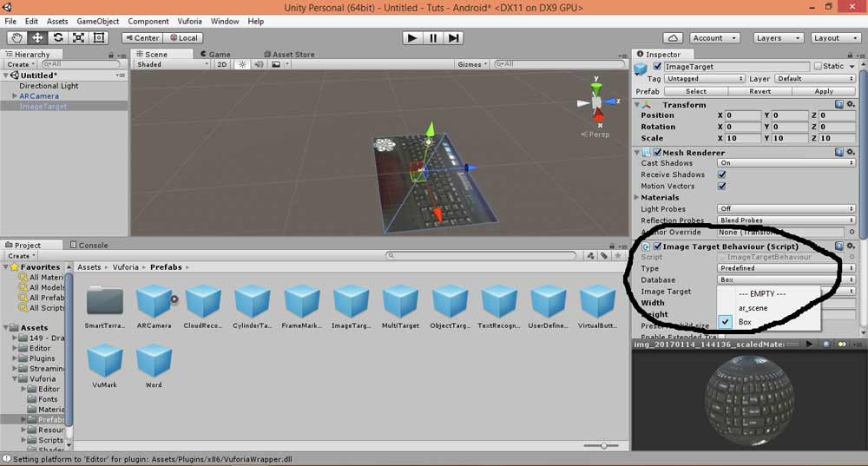Switch to the Asset Store tab
The width and height of the screenshot is (868, 466).
pos(289,55)
